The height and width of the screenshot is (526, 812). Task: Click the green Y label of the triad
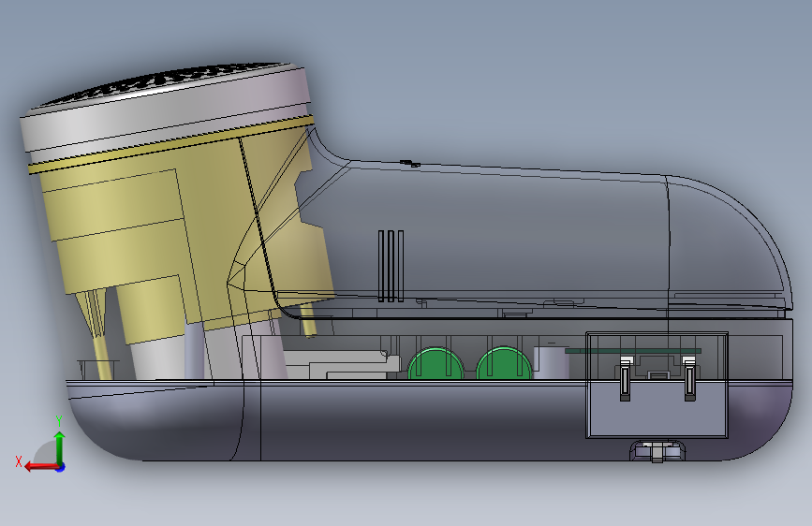[59, 421]
